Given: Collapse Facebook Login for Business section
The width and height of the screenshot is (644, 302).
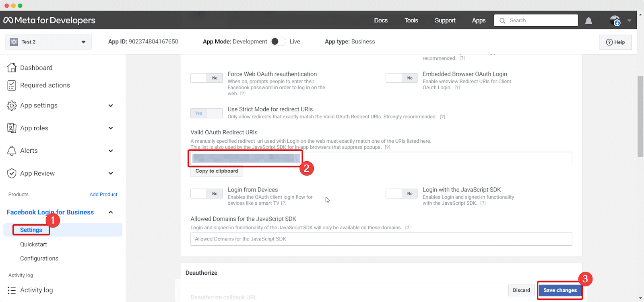Looking at the screenshot, I should [x=111, y=212].
